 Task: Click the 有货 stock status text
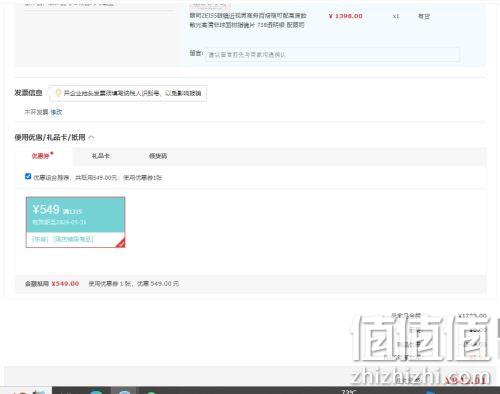[424, 16]
